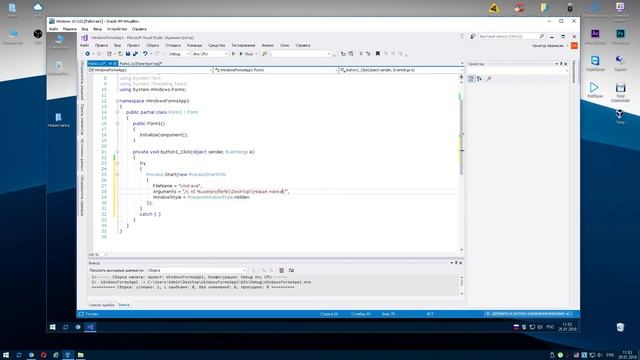
Task: Click the Пуск start debugging button
Action: [x=247, y=54]
